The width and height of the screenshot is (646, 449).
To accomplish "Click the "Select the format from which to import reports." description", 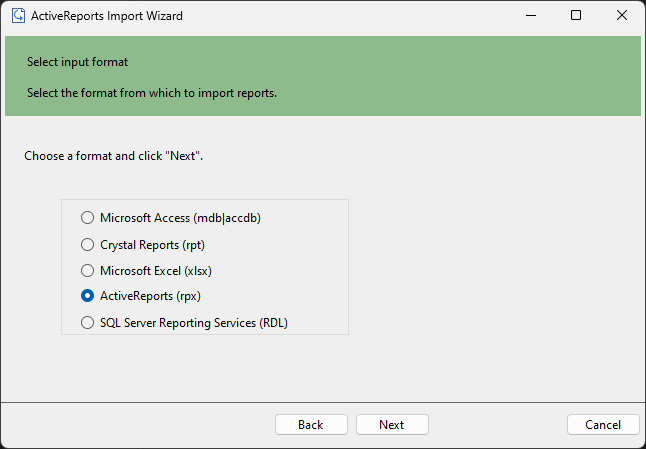I will point(152,93).
